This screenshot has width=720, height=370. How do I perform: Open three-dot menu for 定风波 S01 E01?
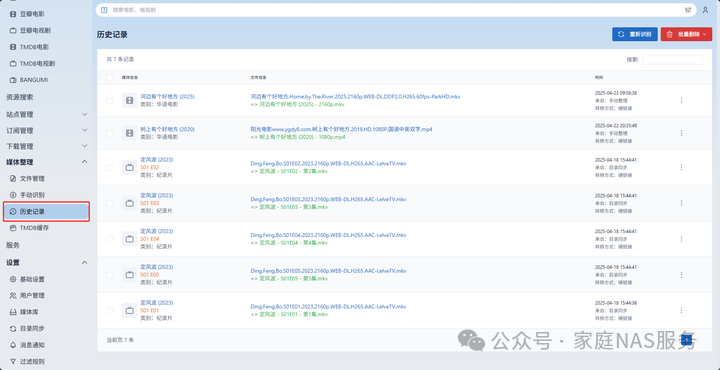[x=681, y=310]
